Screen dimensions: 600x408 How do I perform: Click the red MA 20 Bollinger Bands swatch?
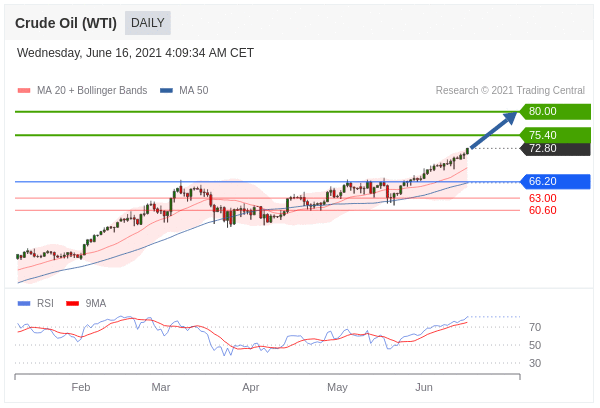pos(24,90)
